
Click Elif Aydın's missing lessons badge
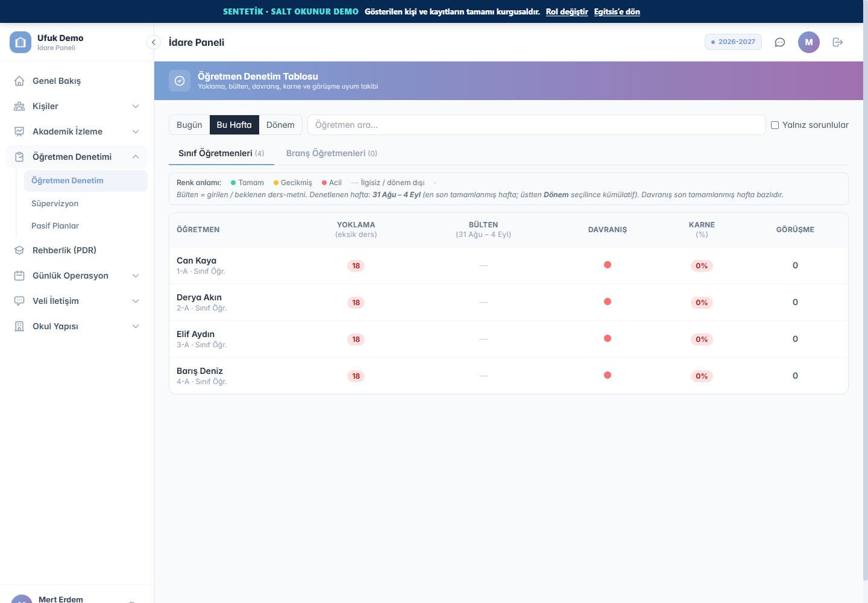pos(356,339)
